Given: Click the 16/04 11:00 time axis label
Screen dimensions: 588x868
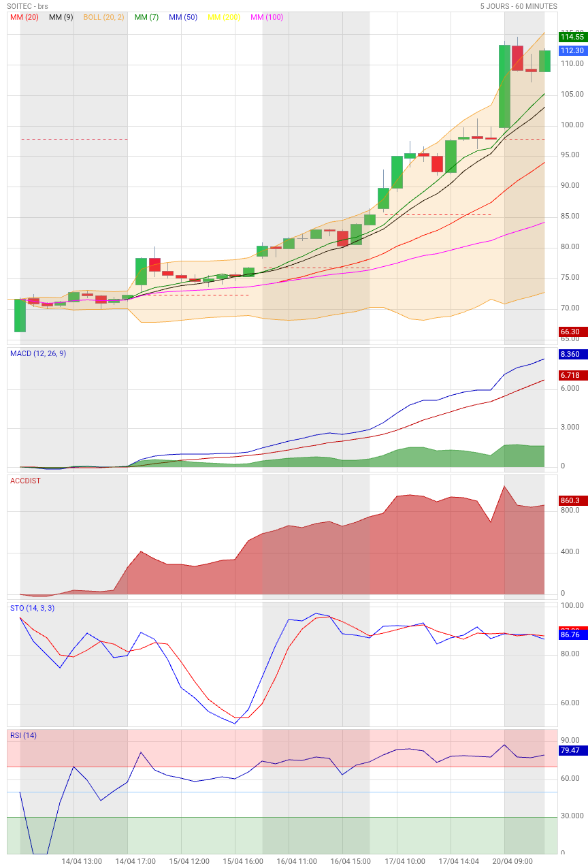Looking at the screenshot, I should [297, 861].
